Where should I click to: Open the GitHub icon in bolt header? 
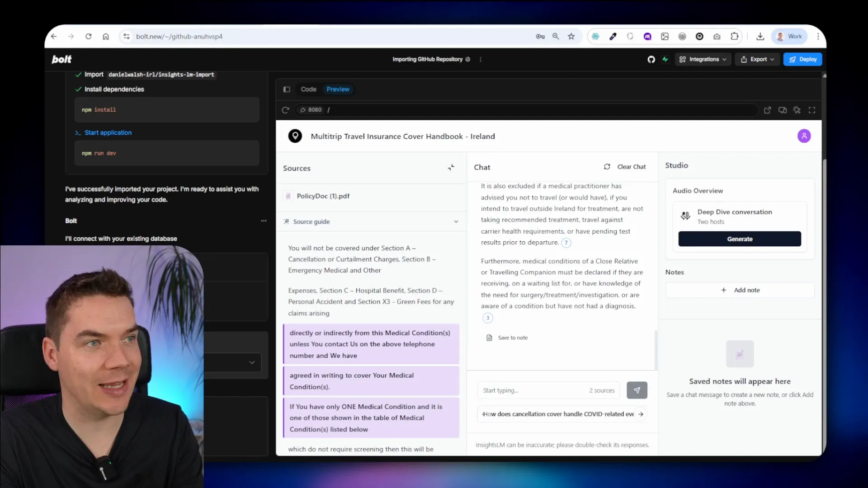(651, 59)
